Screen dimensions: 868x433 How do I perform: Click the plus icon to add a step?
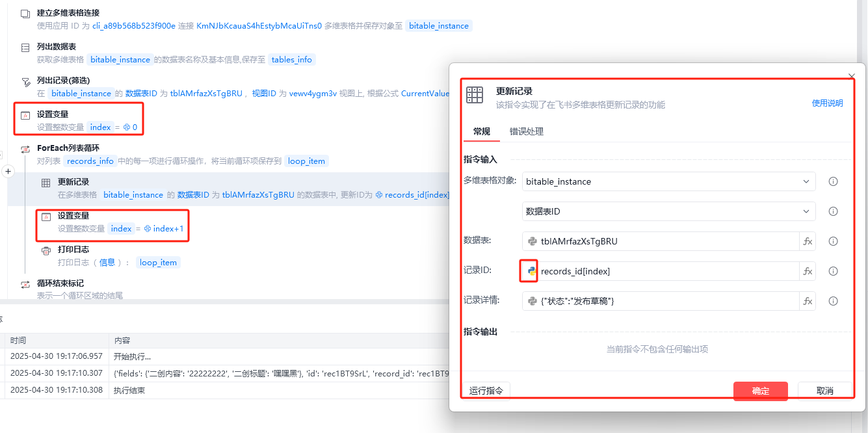point(8,172)
